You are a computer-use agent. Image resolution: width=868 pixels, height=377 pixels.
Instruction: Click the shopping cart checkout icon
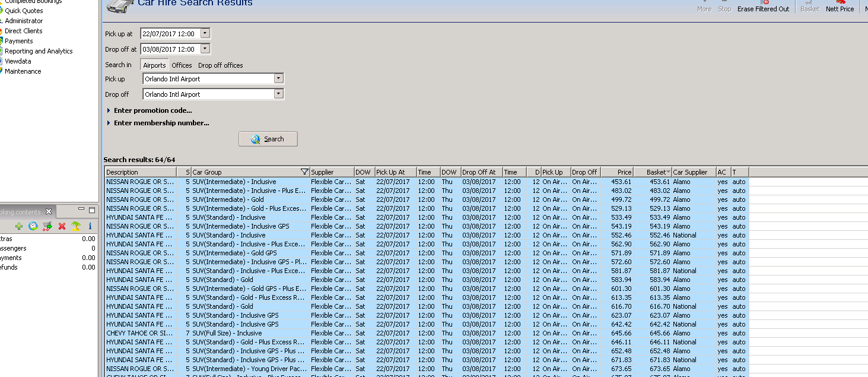click(47, 226)
